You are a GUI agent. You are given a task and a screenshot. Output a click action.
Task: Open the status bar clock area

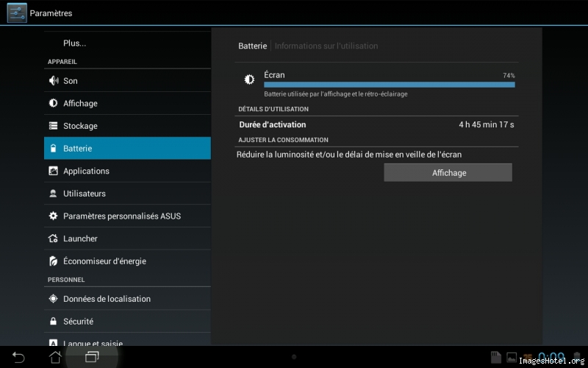coord(551,358)
